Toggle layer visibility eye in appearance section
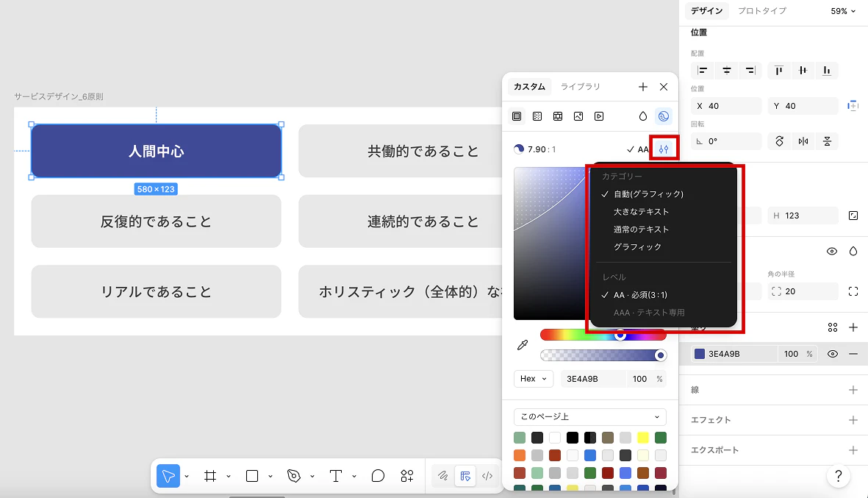 [832, 252]
